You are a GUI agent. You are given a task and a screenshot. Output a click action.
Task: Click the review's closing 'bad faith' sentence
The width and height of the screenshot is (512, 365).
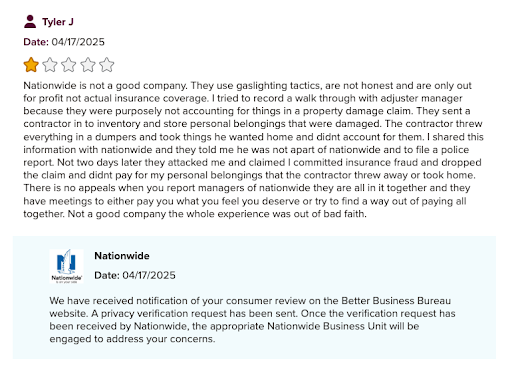(x=217, y=214)
